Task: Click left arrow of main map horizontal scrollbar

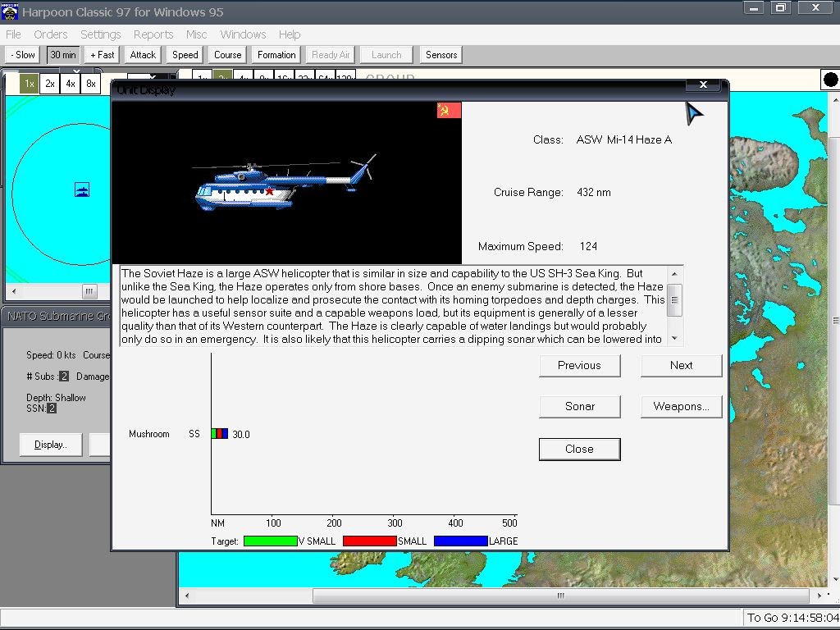Action: pos(187,596)
